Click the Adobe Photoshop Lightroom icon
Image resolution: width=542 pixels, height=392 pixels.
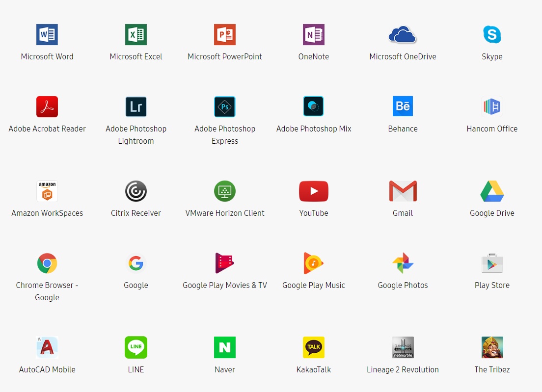(136, 107)
